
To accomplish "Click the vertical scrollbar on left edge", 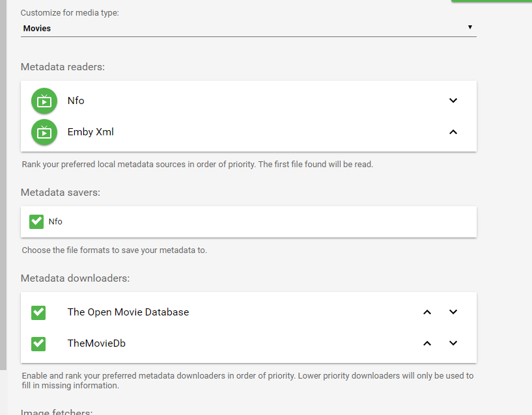I will coord(3,195).
